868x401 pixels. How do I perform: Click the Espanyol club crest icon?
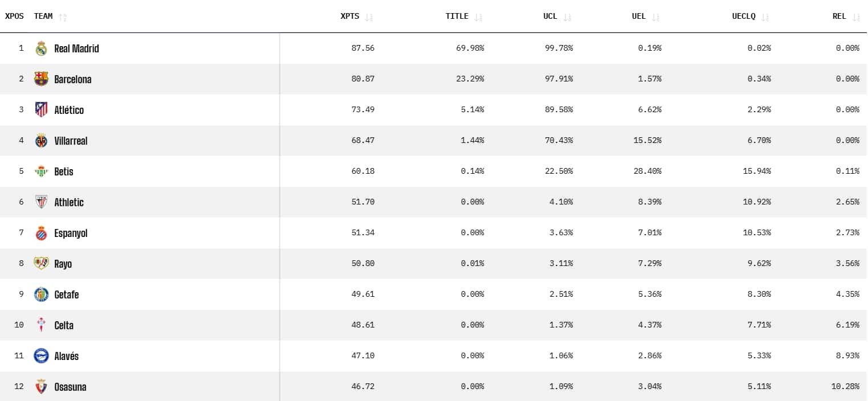click(41, 233)
